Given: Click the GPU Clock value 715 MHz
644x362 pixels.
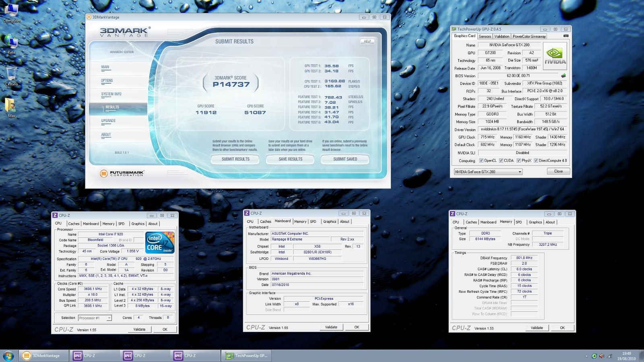Looking at the screenshot, I should 487,137.
